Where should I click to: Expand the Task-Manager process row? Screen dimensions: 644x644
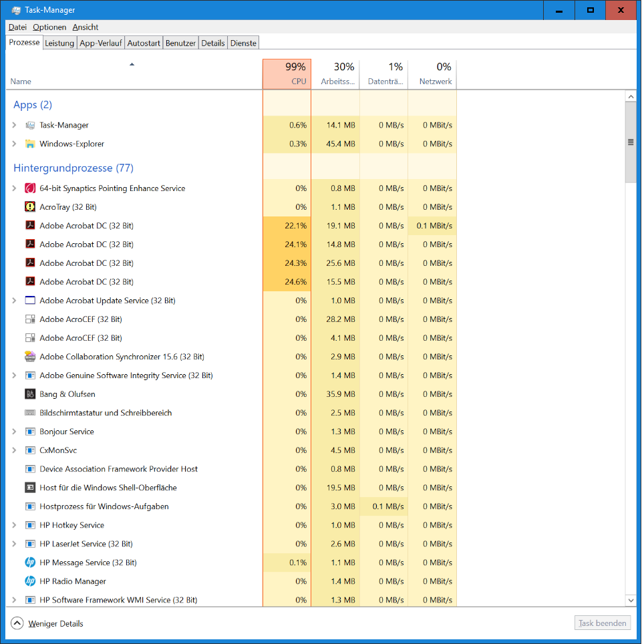(15, 125)
